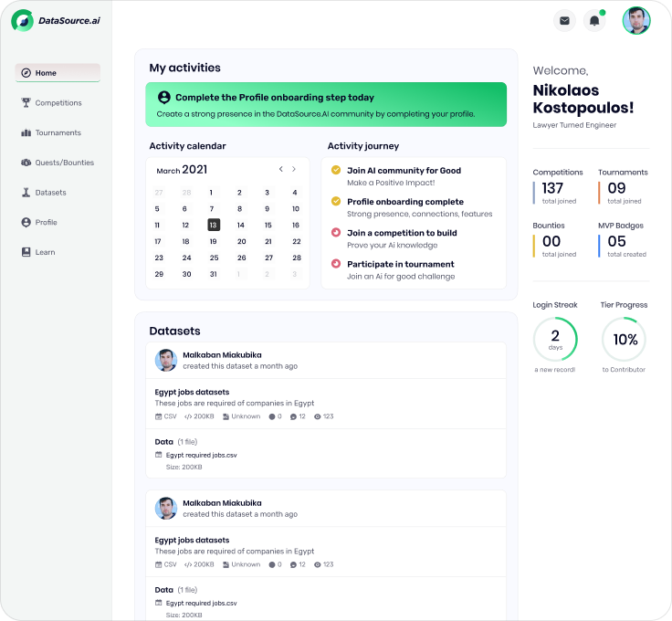Select Home in the sidebar

click(58, 73)
